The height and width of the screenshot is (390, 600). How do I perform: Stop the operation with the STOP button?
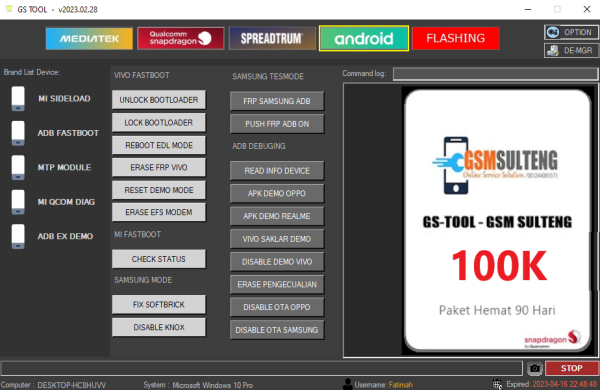[x=572, y=368]
